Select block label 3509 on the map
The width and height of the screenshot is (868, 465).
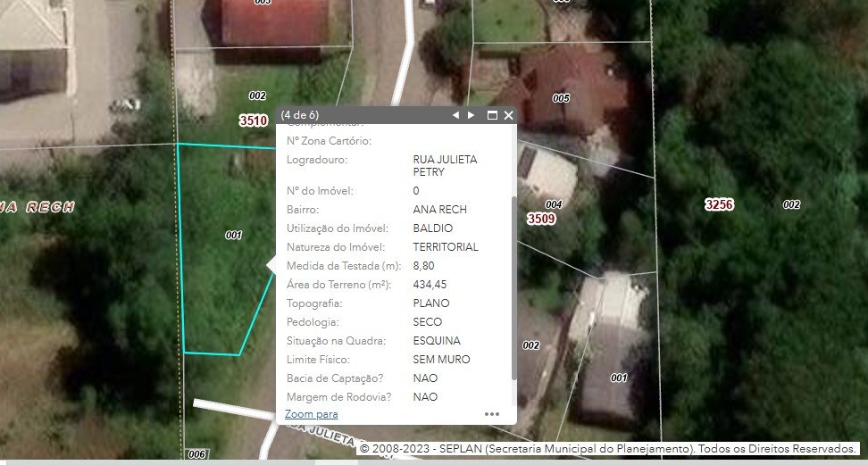[542, 219]
